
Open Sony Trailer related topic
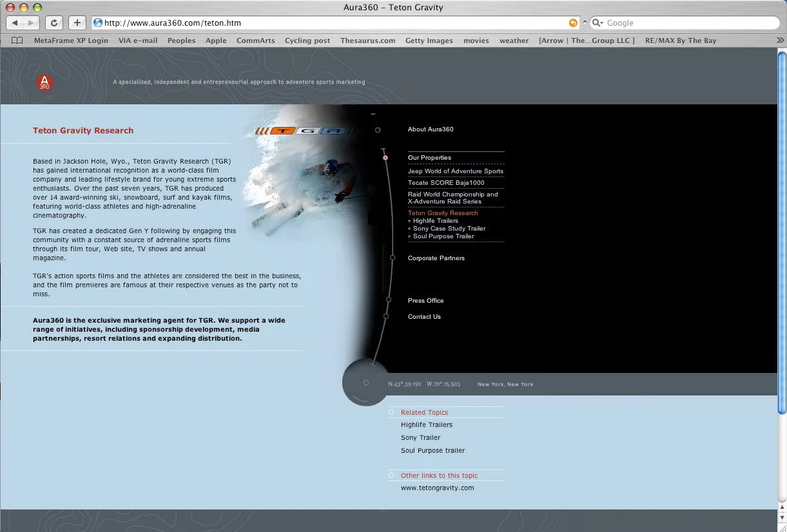click(421, 438)
